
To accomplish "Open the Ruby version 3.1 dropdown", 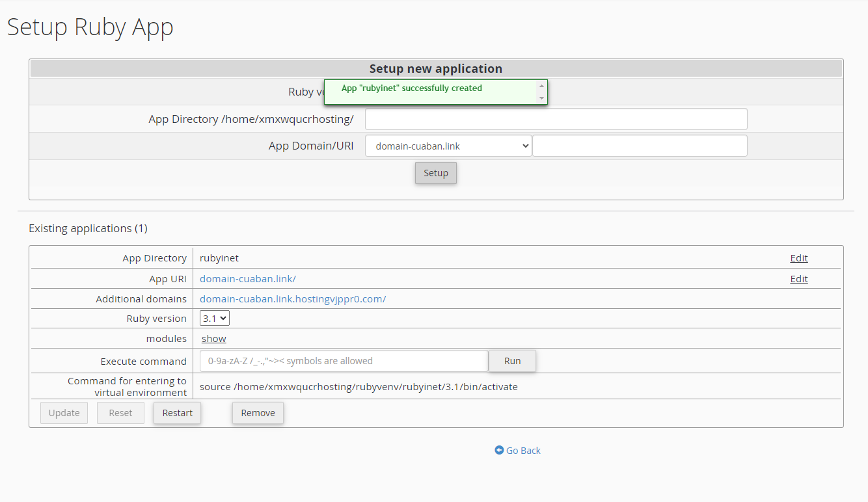I will pyautogui.click(x=215, y=319).
